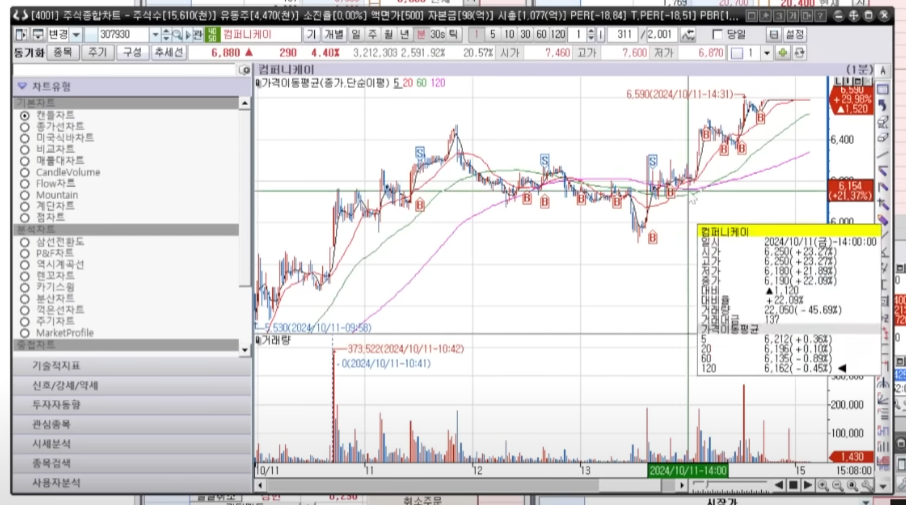Check the 당일 checkbox
The height and width of the screenshot is (505, 906).
(x=717, y=35)
